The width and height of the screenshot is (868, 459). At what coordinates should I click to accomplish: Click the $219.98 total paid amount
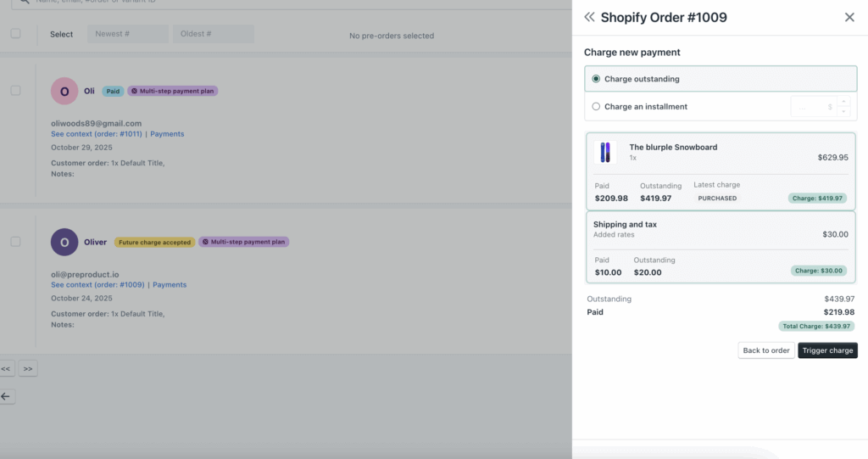pyautogui.click(x=838, y=312)
